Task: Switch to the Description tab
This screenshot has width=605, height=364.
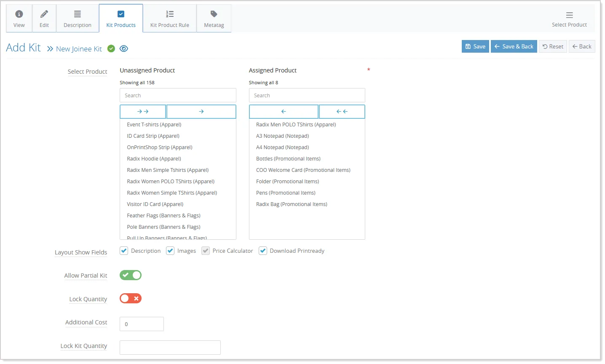Action: [78, 19]
